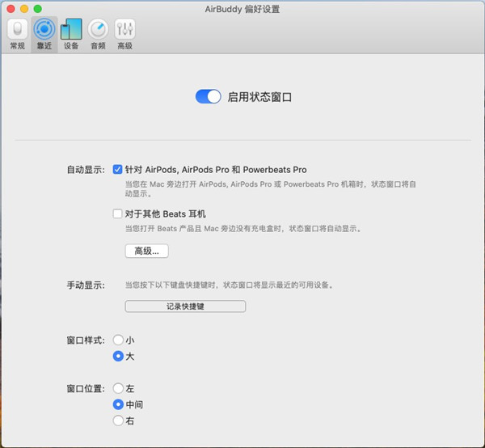The image size is (485, 448).
Task: Open the 设备 devices pane
Action: (71, 34)
